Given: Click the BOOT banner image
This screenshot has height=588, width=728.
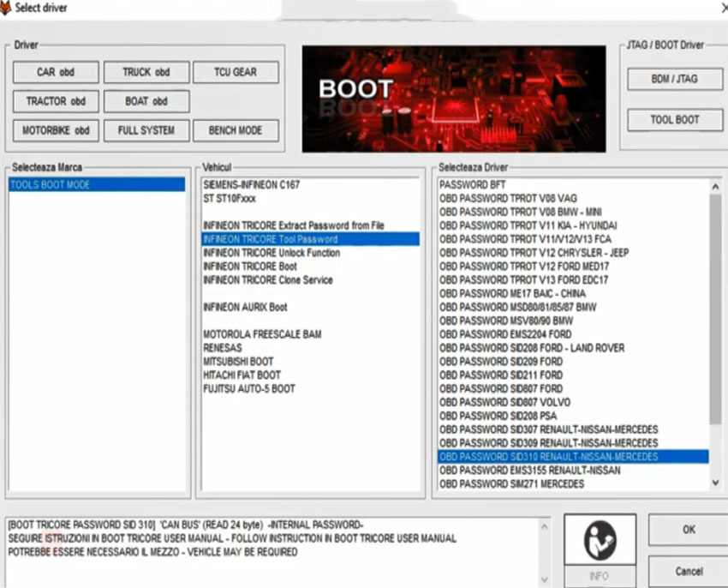Looking at the screenshot, I should coord(454,96).
